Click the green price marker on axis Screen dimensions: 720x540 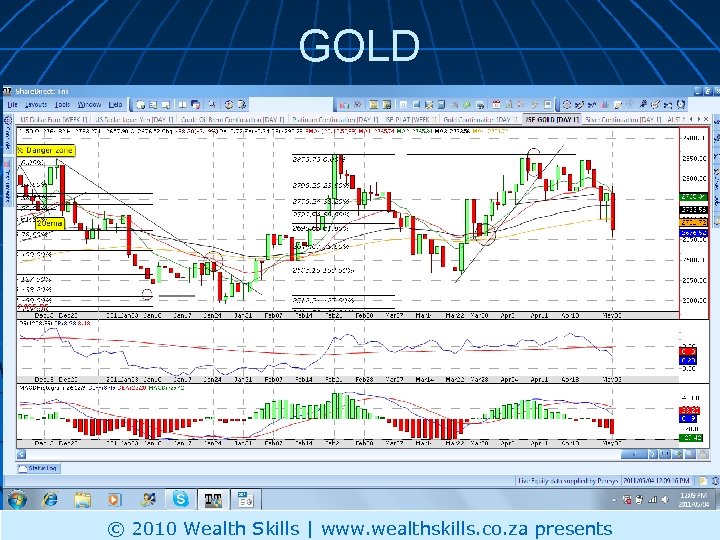[693, 197]
